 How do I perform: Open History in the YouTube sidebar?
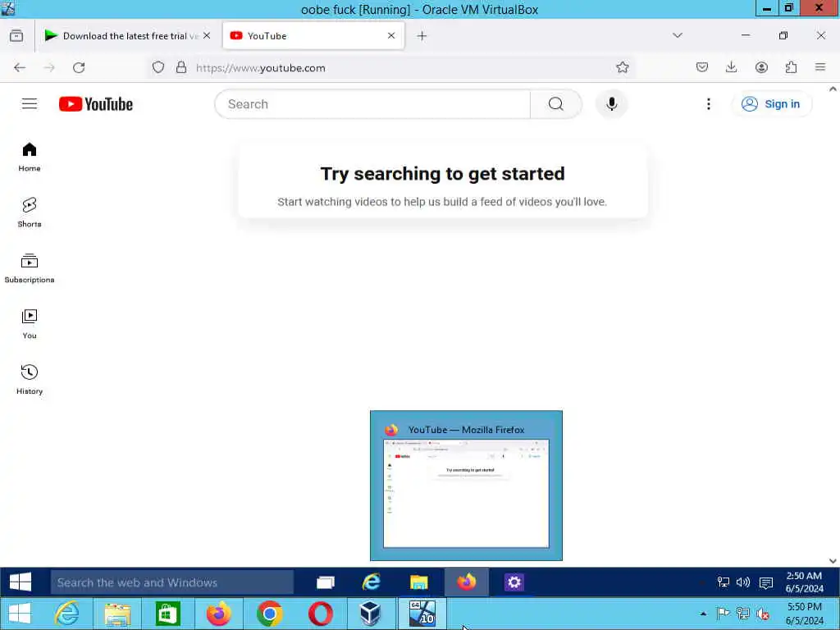(x=30, y=380)
